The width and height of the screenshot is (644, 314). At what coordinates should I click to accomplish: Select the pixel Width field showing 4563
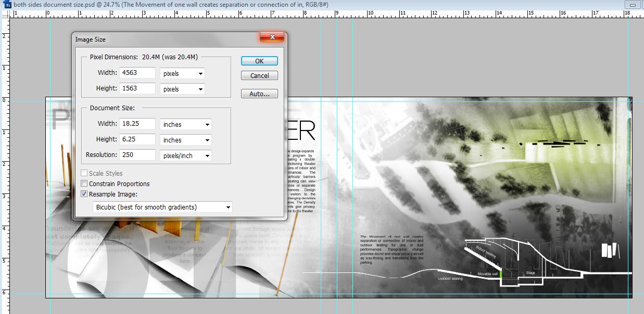137,72
